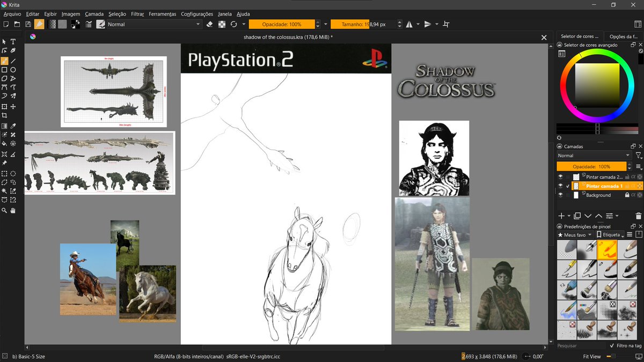Toggle wrap-around mode icon in toolbar

tap(446, 24)
